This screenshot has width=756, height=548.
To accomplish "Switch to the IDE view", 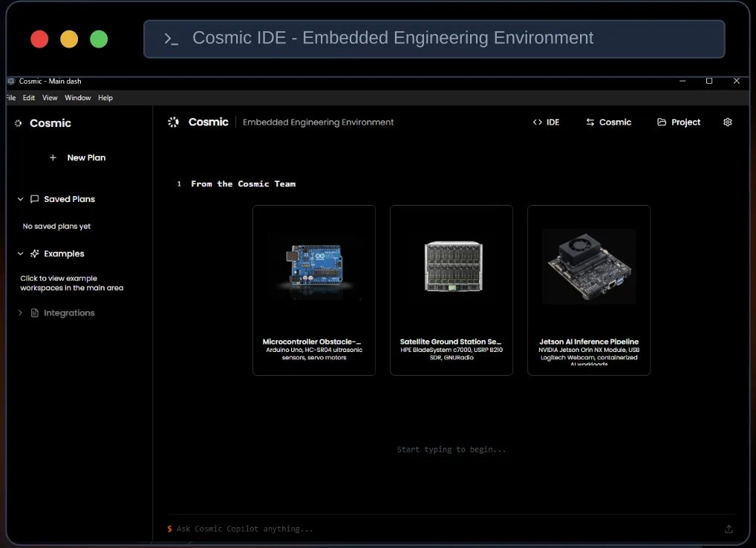I will (x=547, y=123).
